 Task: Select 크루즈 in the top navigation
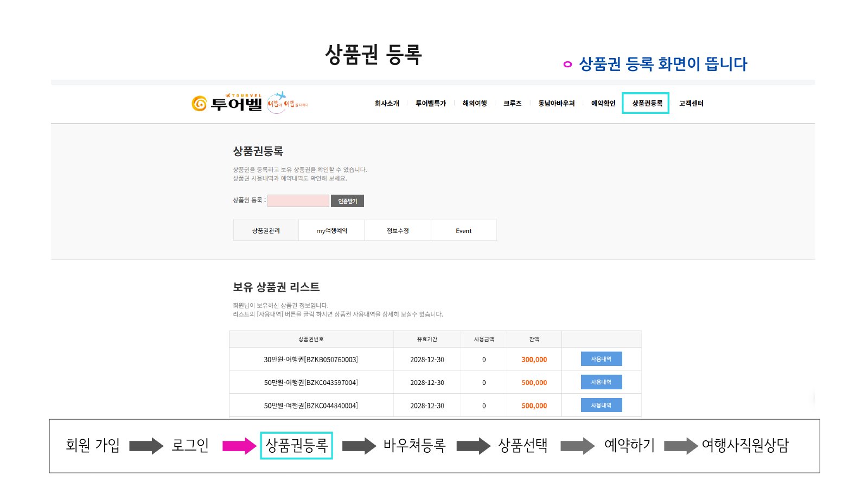tap(512, 103)
